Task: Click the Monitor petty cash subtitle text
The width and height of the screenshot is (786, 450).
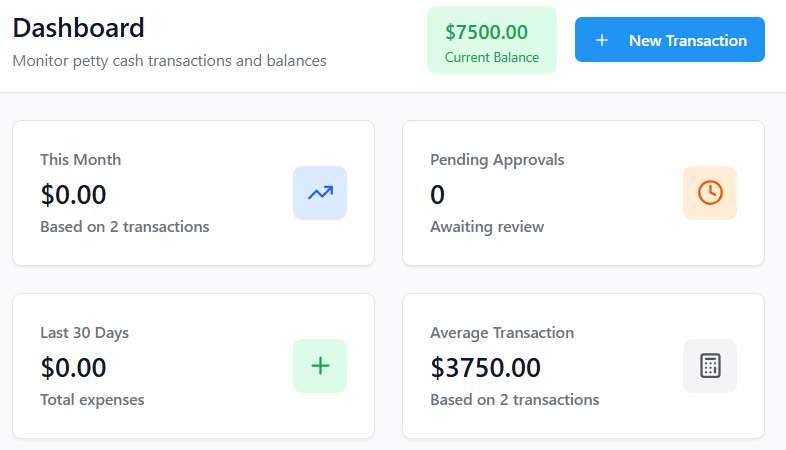Action: click(169, 61)
